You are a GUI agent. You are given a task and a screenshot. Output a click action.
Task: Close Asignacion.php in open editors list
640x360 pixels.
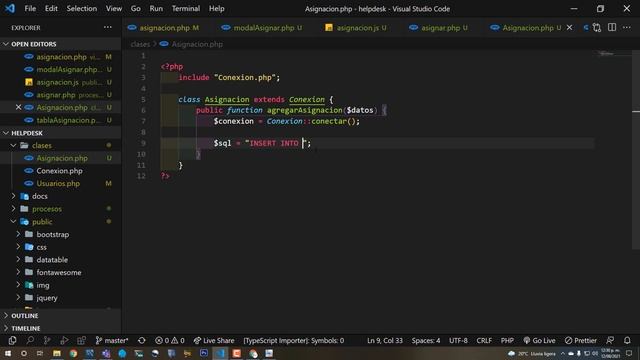[x=18, y=107]
